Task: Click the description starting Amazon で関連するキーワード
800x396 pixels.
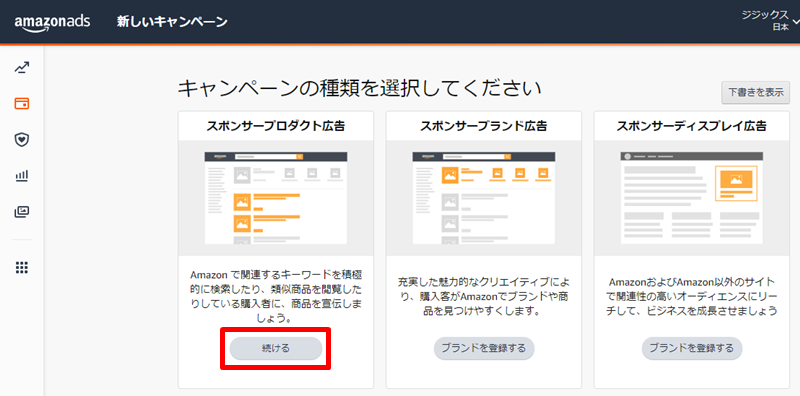Action: (276, 297)
